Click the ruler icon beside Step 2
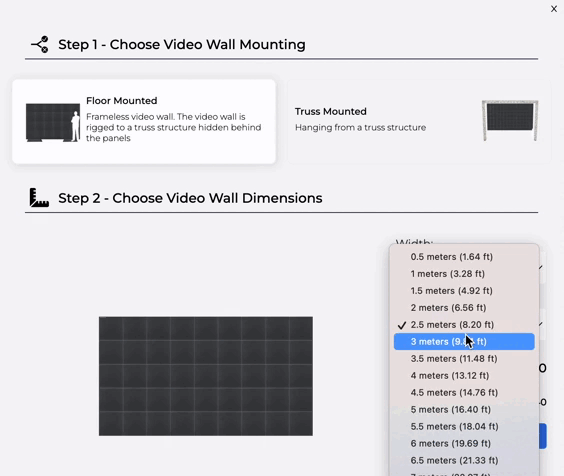Image resolution: width=564 pixels, height=476 pixels. [39, 198]
